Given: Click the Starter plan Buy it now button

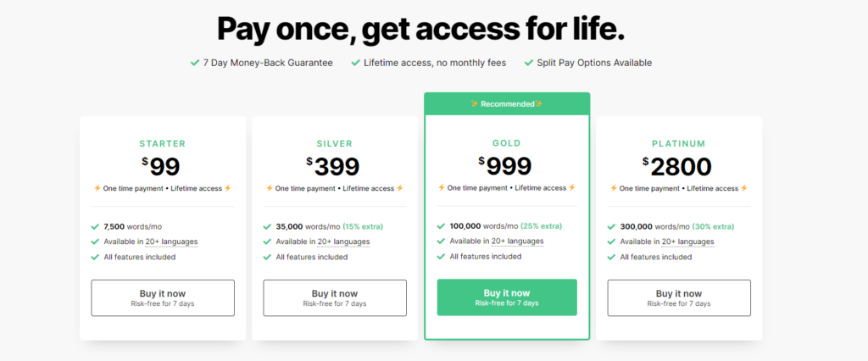Looking at the screenshot, I should (x=163, y=297).
